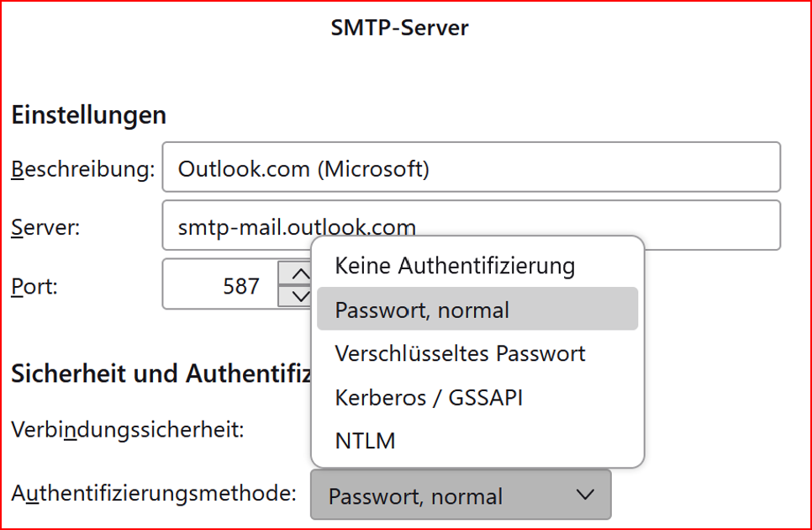Click the 'SMTP-Server' dialog title

tap(400, 28)
